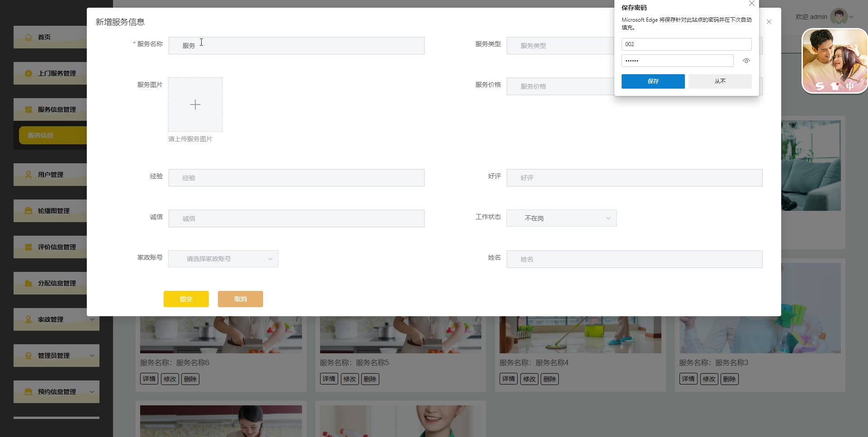The image size is (868, 437).
Task: Click the mopping photo of 服务名称4
Action: click(580, 335)
